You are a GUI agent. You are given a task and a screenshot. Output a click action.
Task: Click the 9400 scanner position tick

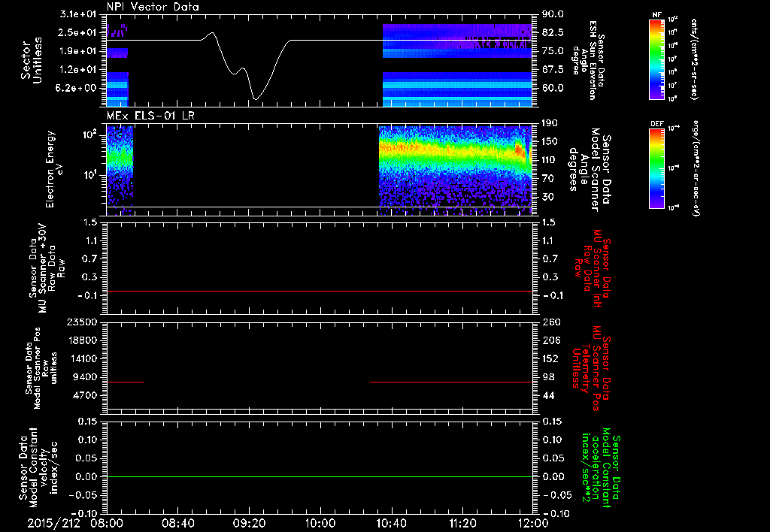coord(85,377)
